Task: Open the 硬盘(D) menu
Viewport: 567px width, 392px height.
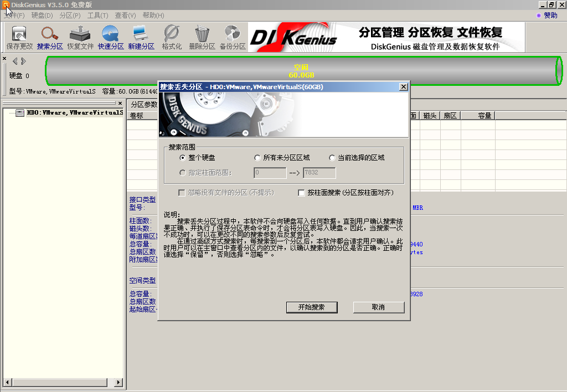Action: (42, 15)
